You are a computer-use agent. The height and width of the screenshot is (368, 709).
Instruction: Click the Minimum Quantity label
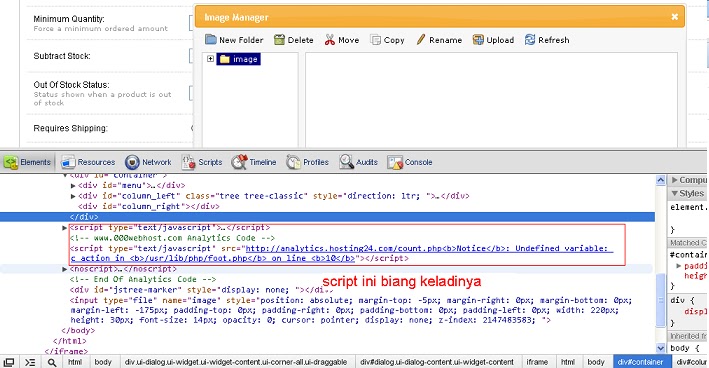click(x=69, y=19)
